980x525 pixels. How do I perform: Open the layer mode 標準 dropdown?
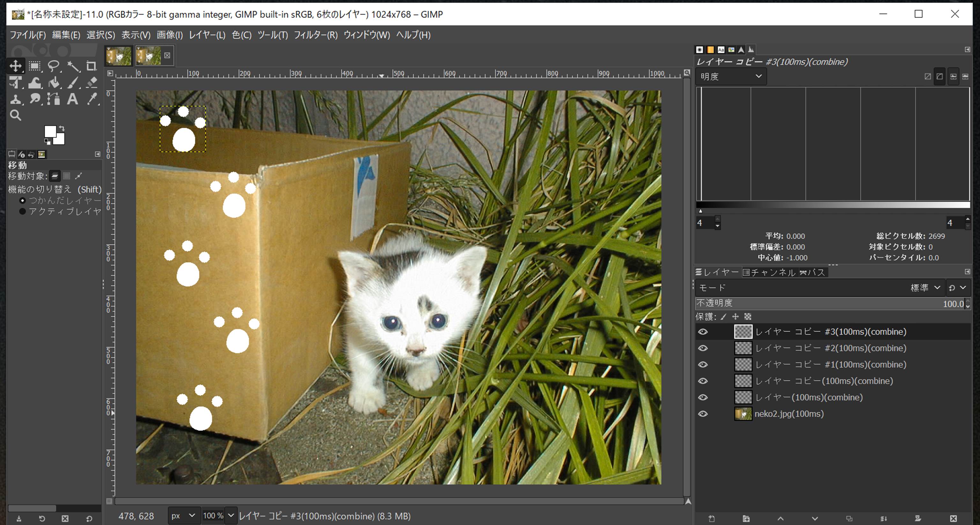(924, 288)
